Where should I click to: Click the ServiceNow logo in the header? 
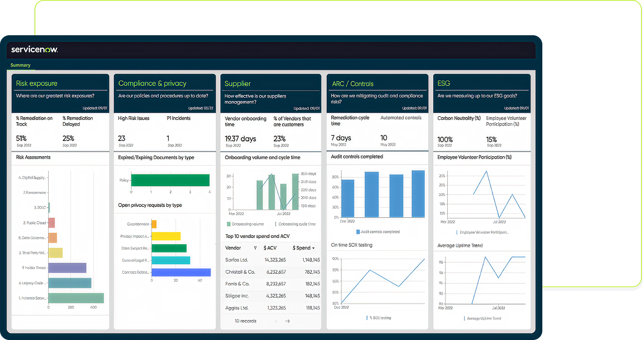click(34, 50)
